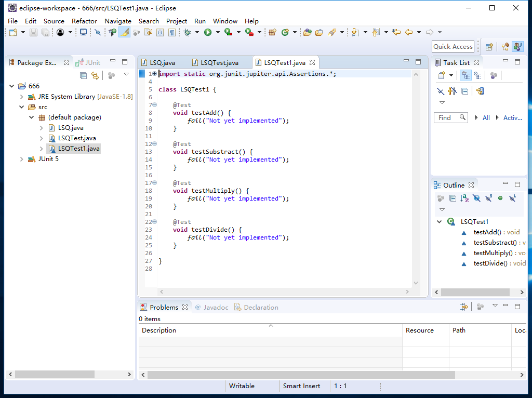532x398 pixels.
Task: Click the Next Annotation icon
Action: (355, 32)
